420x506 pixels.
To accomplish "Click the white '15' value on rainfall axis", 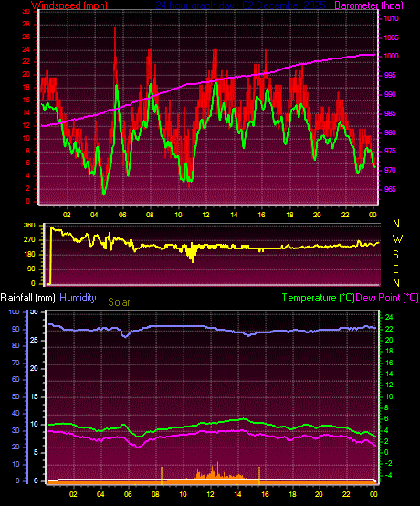I will click(34, 396).
